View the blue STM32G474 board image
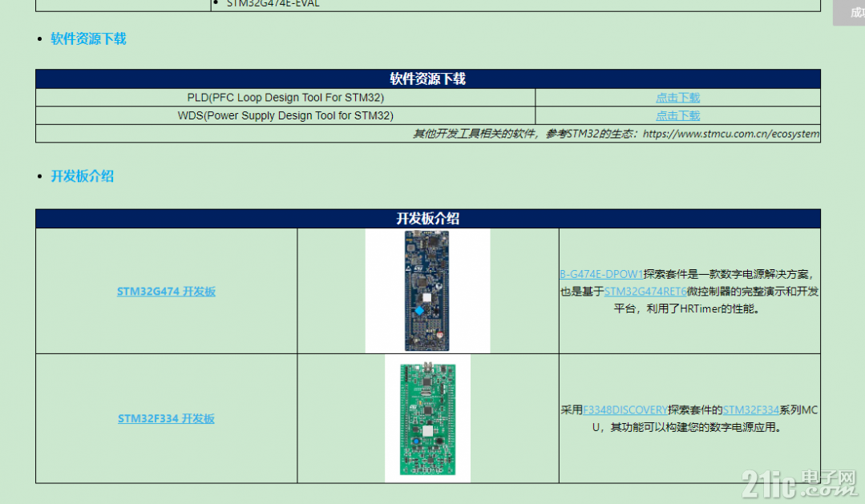 click(x=427, y=291)
